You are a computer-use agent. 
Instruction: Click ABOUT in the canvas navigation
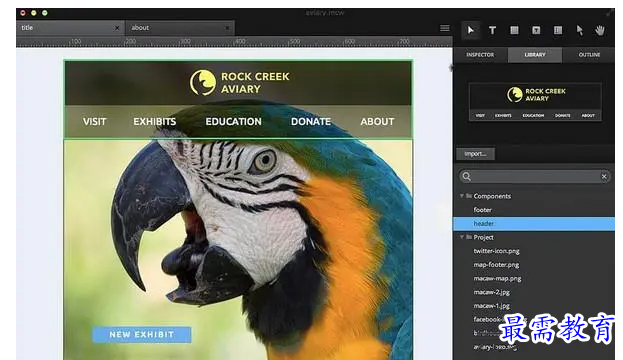pyautogui.click(x=377, y=122)
